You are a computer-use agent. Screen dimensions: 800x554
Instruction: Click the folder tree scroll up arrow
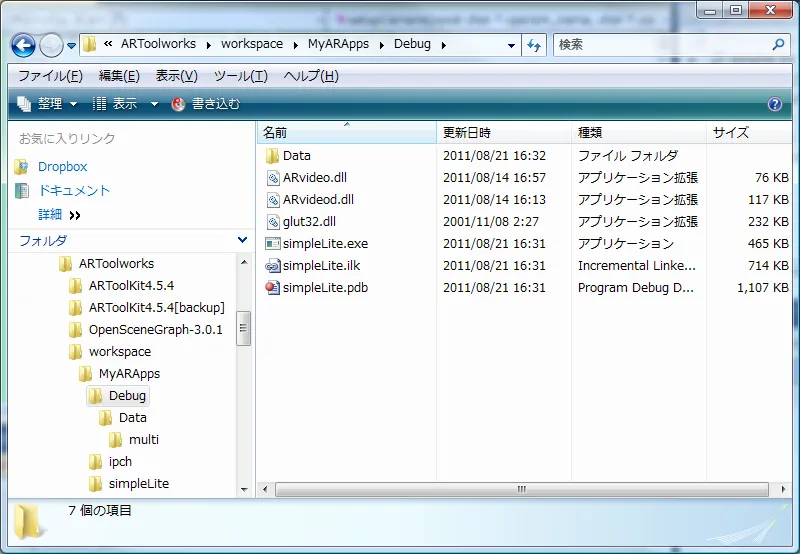[x=244, y=262]
